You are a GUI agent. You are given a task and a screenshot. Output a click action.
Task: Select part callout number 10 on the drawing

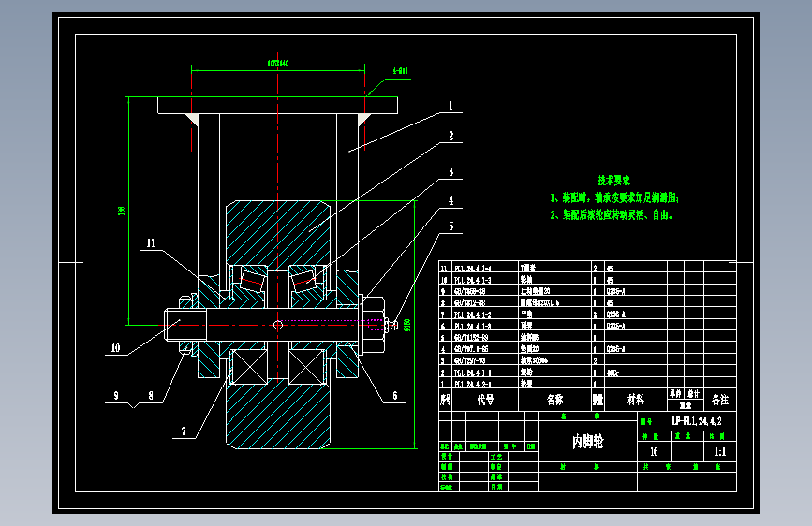coord(115,348)
